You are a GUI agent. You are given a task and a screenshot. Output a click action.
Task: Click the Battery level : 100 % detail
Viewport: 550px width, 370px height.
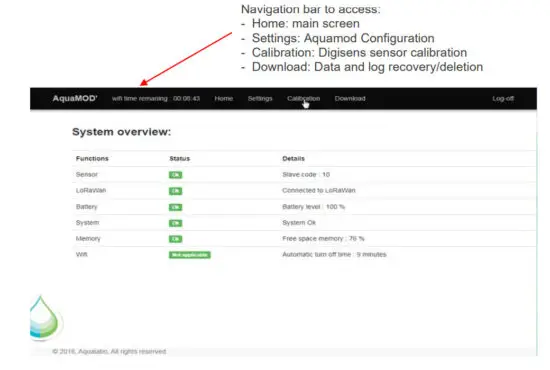(314, 207)
